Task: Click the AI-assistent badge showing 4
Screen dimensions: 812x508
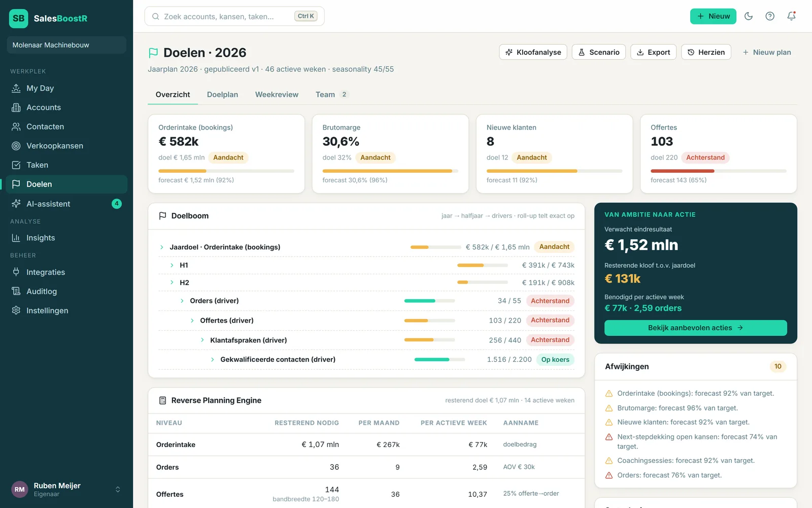Action: click(117, 204)
